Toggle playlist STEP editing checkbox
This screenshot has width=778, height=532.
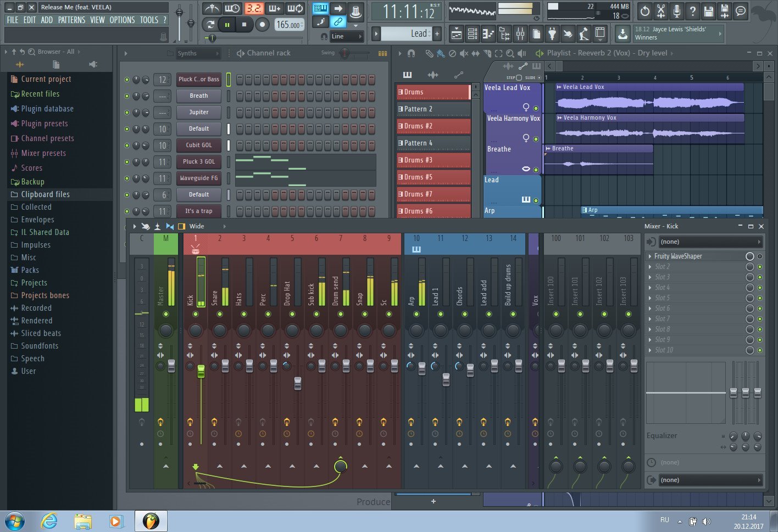point(519,77)
